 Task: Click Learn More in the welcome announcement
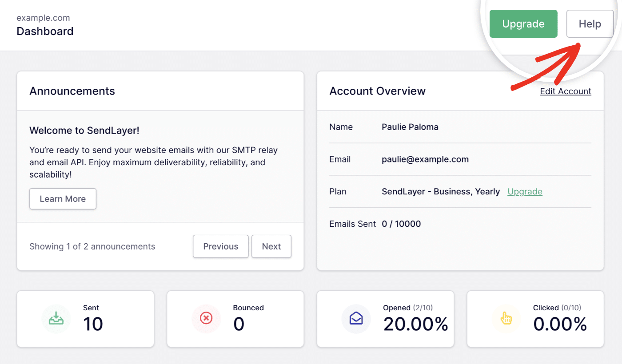tap(63, 199)
